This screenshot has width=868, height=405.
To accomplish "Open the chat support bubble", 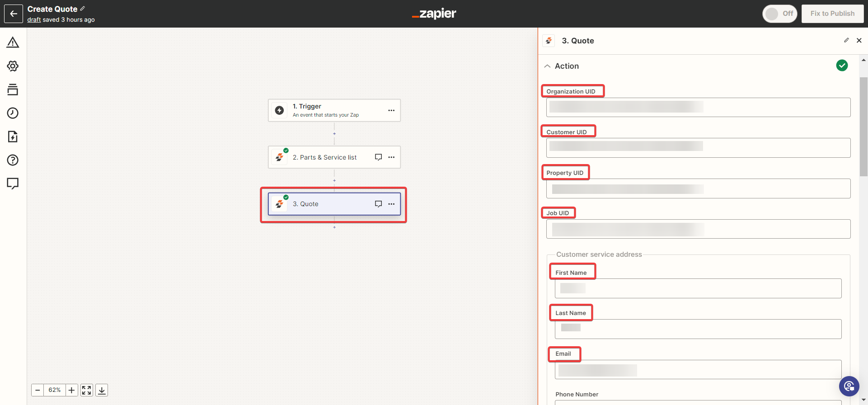I will pyautogui.click(x=849, y=386).
